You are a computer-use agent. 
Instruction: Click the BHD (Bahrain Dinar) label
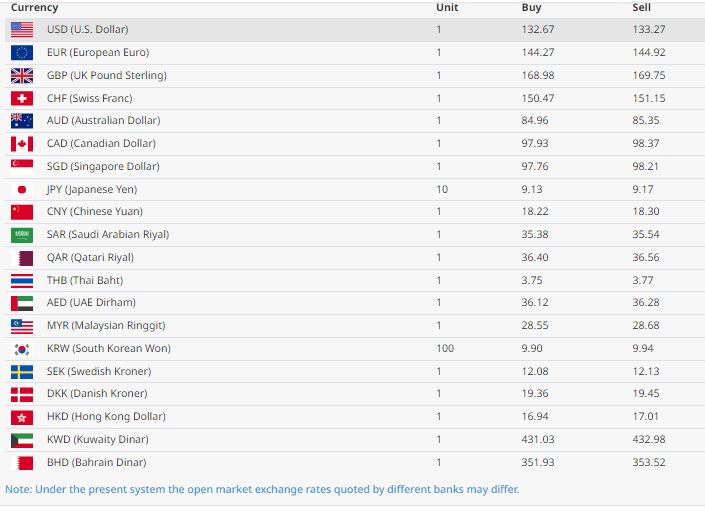point(96,463)
